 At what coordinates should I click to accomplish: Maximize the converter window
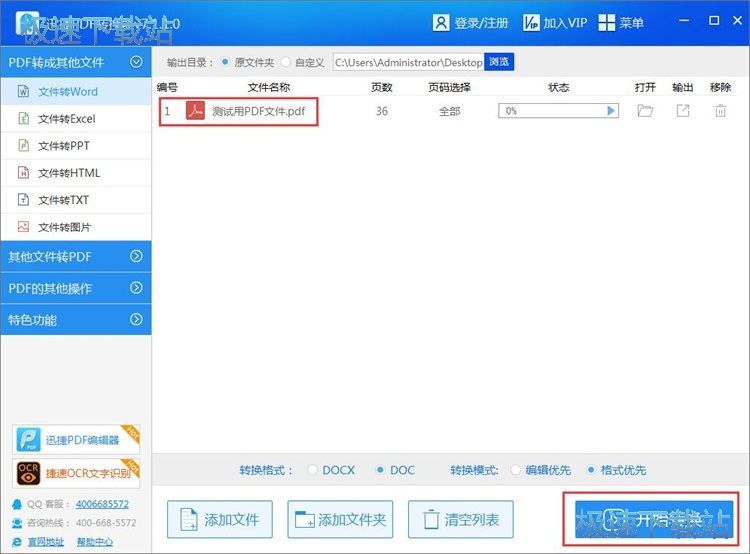(x=714, y=21)
